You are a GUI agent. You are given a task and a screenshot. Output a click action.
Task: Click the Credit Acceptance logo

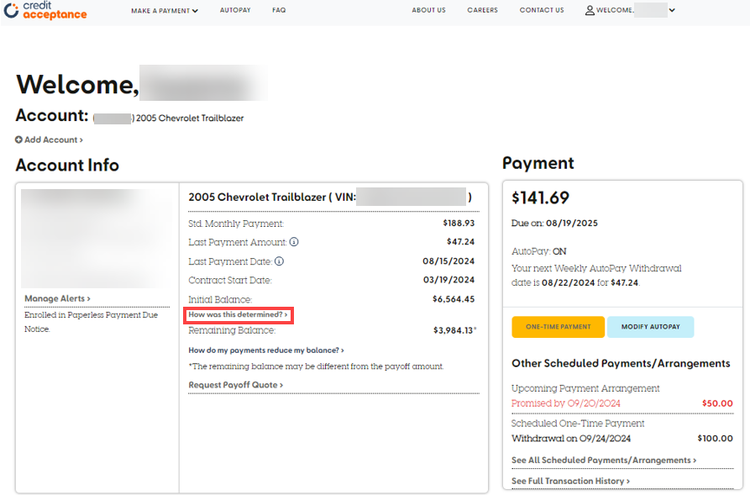pyautogui.click(x=45, y=11)
